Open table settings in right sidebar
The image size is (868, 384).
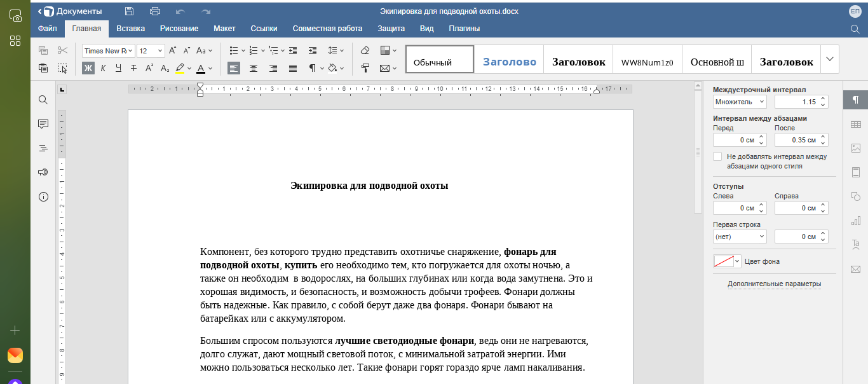tap(855, 124)
